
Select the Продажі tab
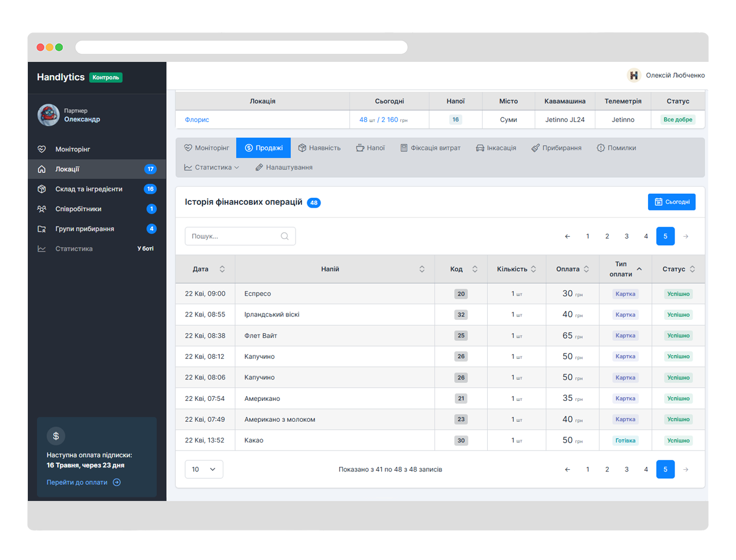point(264,148)
